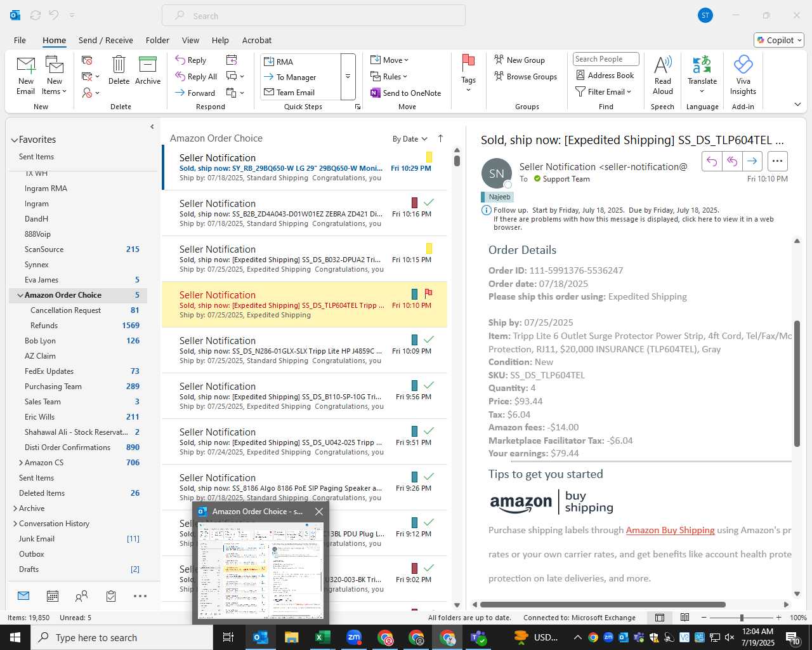Image resolution: width=812 pixels, height=650 pixels.
Task: Open Amazon Buy Shipping link
Action: pos(670,530)
